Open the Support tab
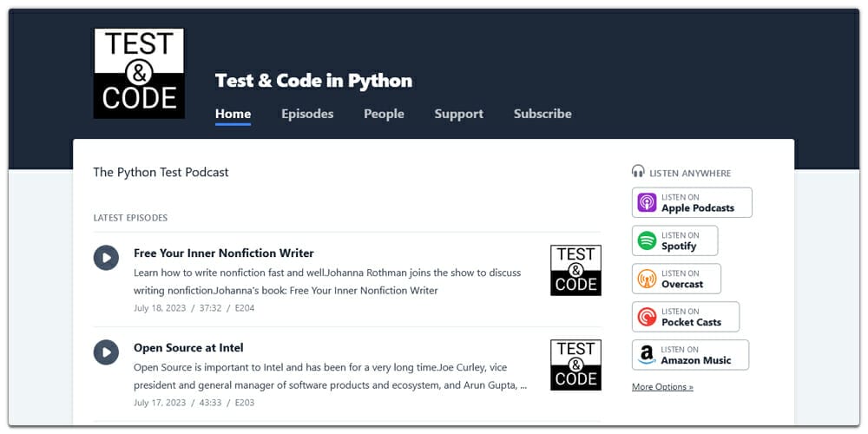The height and width of the screenshot is (434, 868). [x=458, y=114]
